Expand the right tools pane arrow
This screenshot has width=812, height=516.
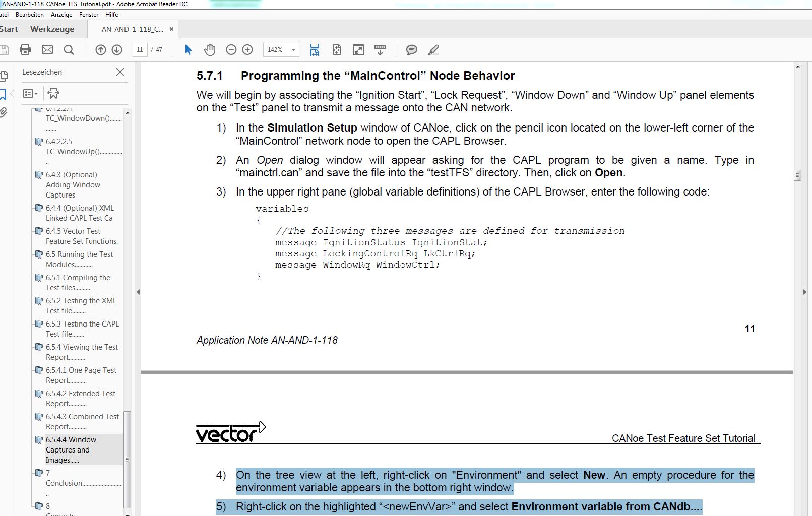point(804,292)
